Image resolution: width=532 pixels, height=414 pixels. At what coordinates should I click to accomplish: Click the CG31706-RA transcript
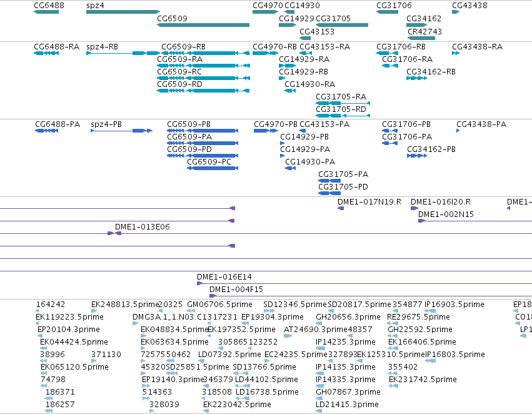[390, 66]
